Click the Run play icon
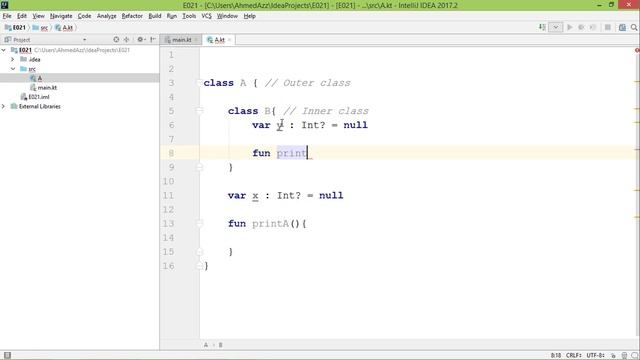This screenshot has width=640, height=360. point(570,27)
